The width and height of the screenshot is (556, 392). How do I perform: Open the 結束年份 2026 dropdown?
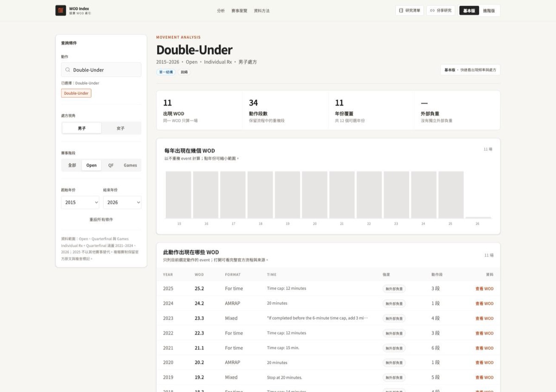[122, 202]
